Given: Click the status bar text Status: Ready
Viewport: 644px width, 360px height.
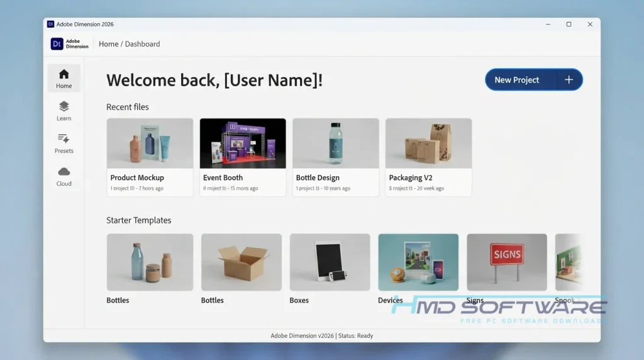Looking at the screenshot, I should [x=356, y=335].
